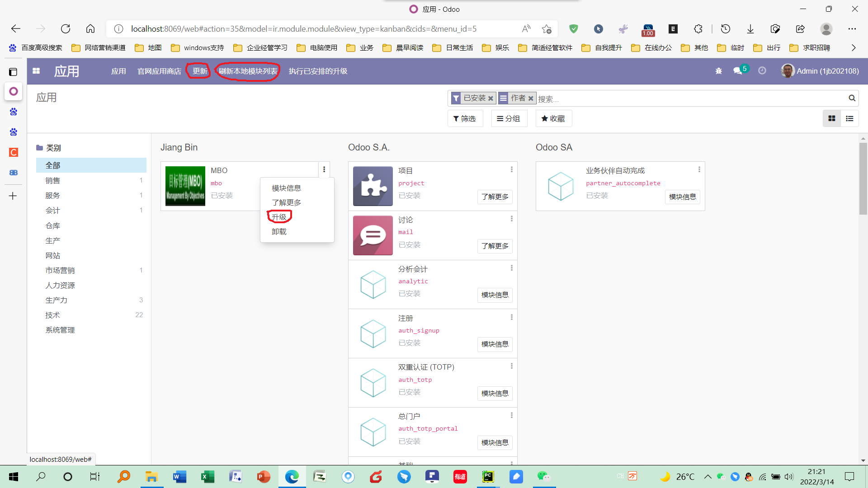Image resolution: width=868 pixels, height=488 pixels.
Task: Open 百度高级搜索 bookmark
Action: tap(35, 48)
